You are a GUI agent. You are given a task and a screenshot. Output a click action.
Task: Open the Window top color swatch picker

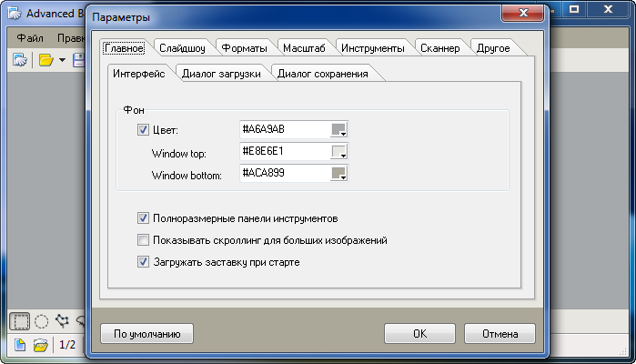[x=339, y=152]
